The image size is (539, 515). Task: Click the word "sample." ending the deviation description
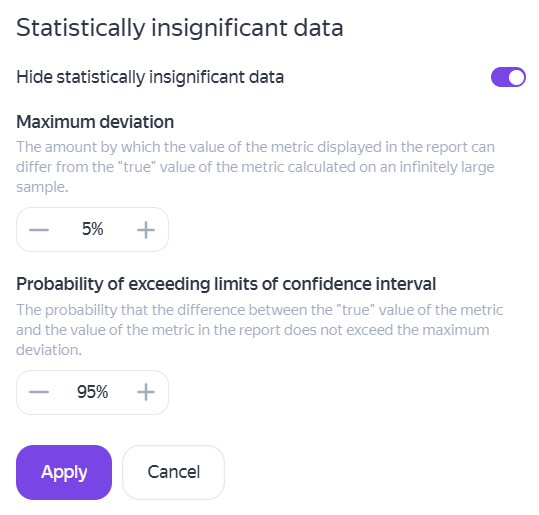[x=42, y=187]
